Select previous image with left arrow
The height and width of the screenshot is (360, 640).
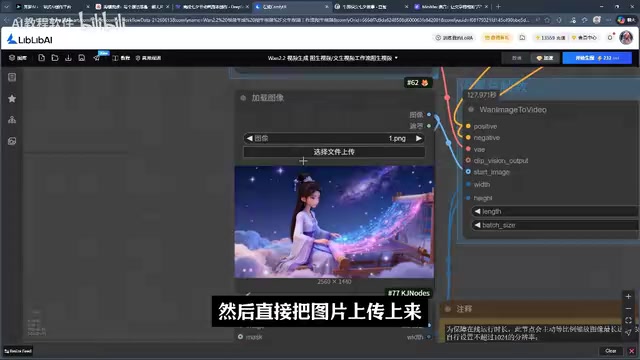[x=249, y=138]
